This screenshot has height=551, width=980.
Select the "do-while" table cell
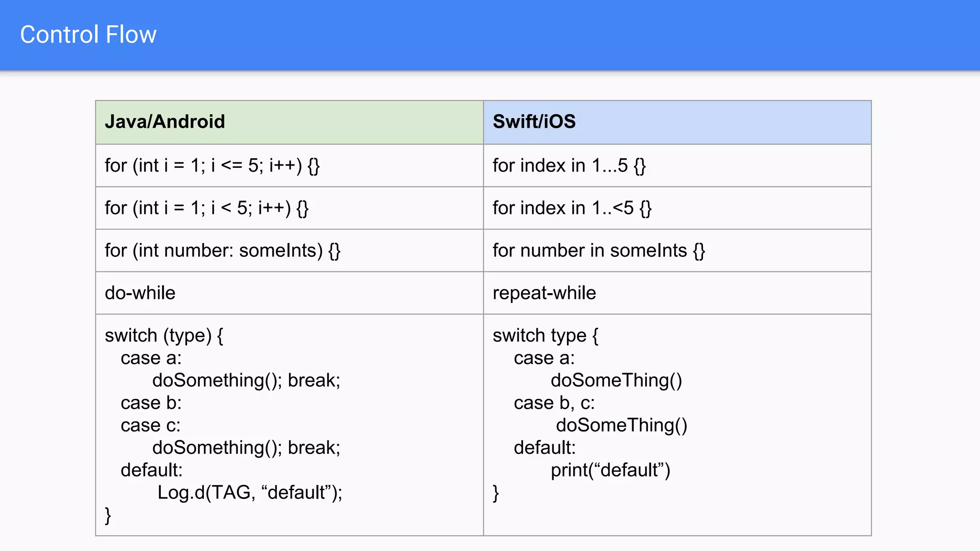click(x=140, y=293)
